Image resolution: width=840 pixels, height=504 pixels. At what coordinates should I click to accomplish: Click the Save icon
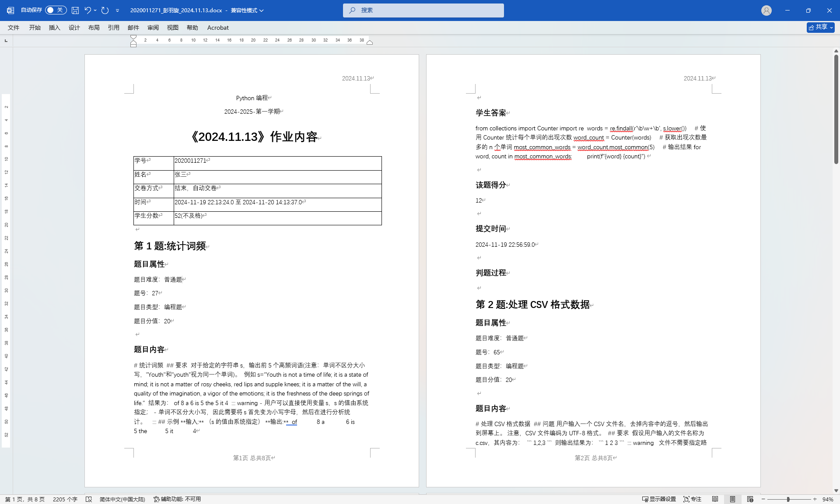(75, 10)
